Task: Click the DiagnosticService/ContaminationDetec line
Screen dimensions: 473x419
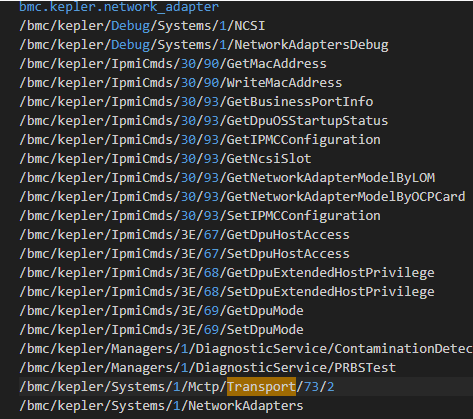Action: pos(246,349)
